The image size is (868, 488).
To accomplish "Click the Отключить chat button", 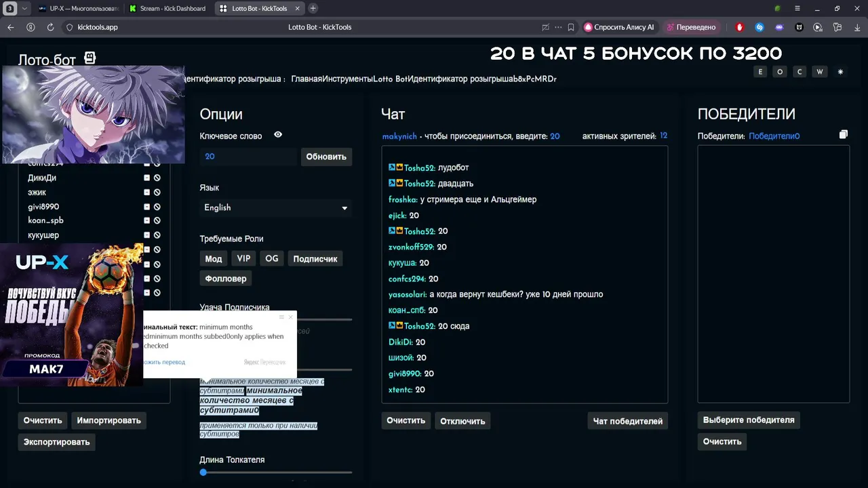I will pos(462,421).
